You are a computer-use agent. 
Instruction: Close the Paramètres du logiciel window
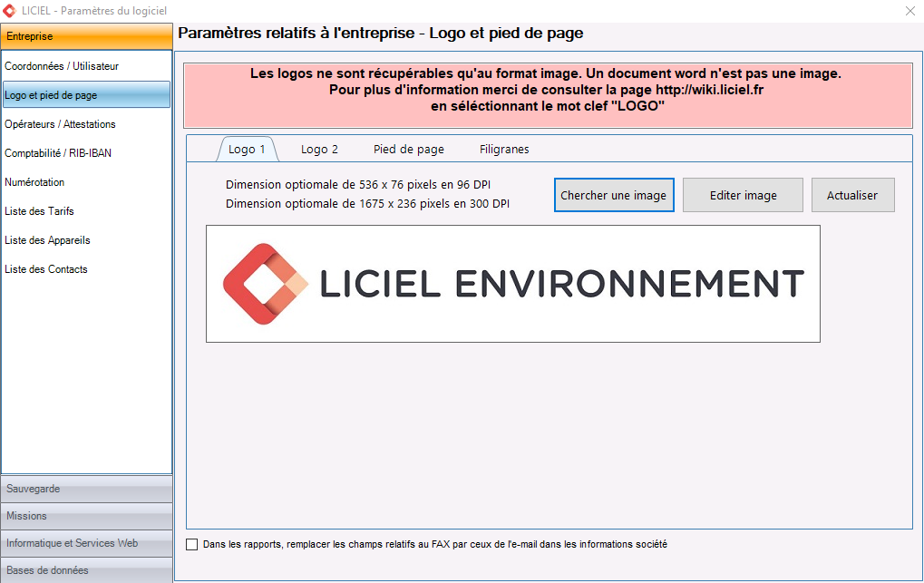pyautogui.click(x=909, y=10)
